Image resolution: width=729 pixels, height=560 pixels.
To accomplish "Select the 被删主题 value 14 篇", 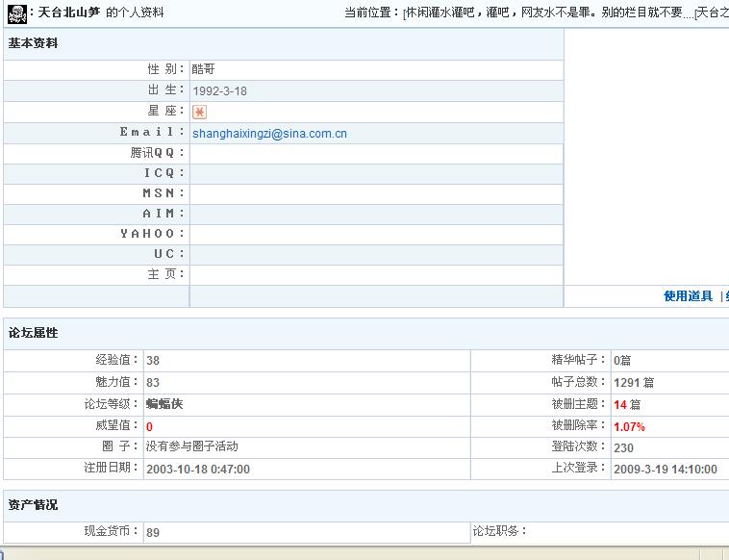I will click(x=627, y=405).
